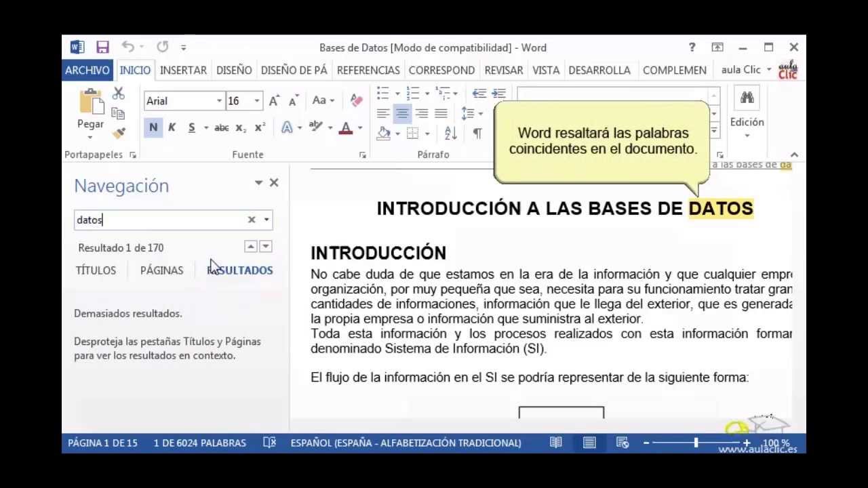Click proofing errors icon in status bar
This screenshot has width=868, height=488.
pyautogui.click(x=269, y=443)
